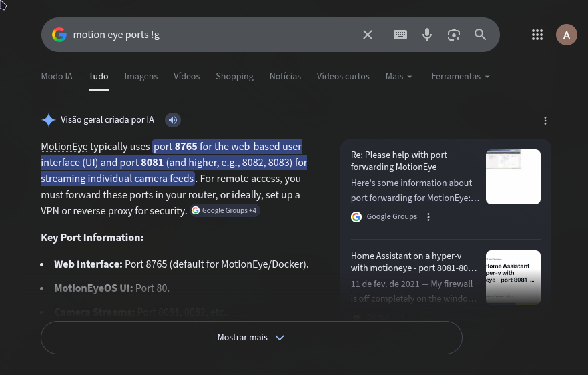
Task: Open the Google Groups +4 sources chip
Action: click(225, 210)
